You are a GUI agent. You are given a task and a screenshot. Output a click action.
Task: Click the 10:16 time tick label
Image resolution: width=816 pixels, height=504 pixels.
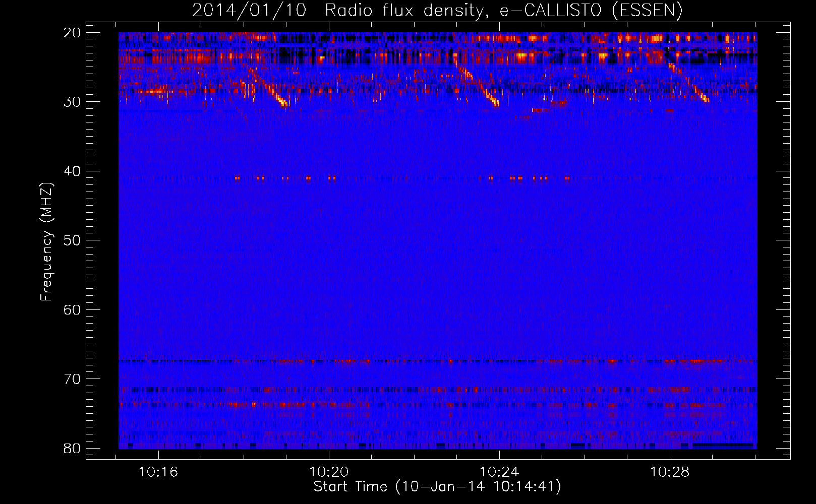[159, 472]
